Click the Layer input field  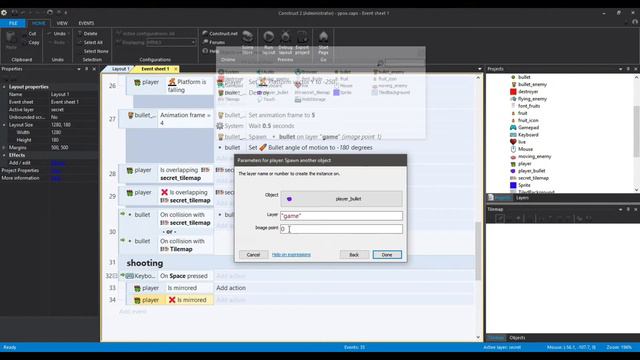click(x=341, y=216)
